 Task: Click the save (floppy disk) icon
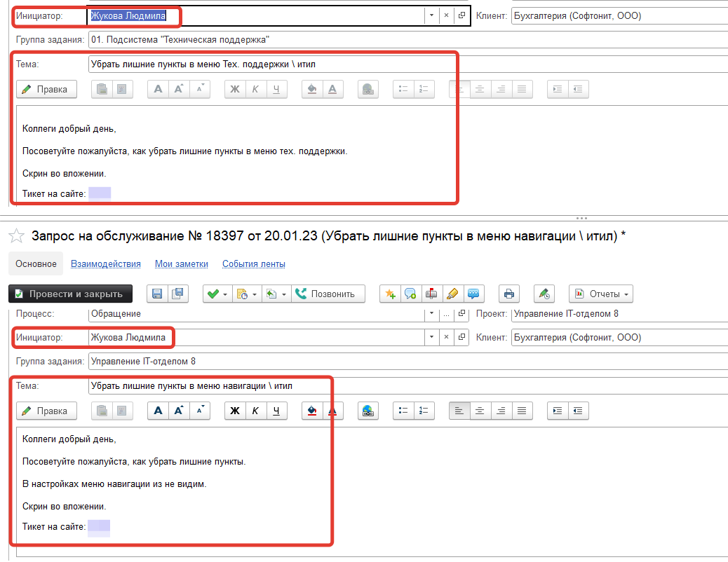click(x=158, y=294)
